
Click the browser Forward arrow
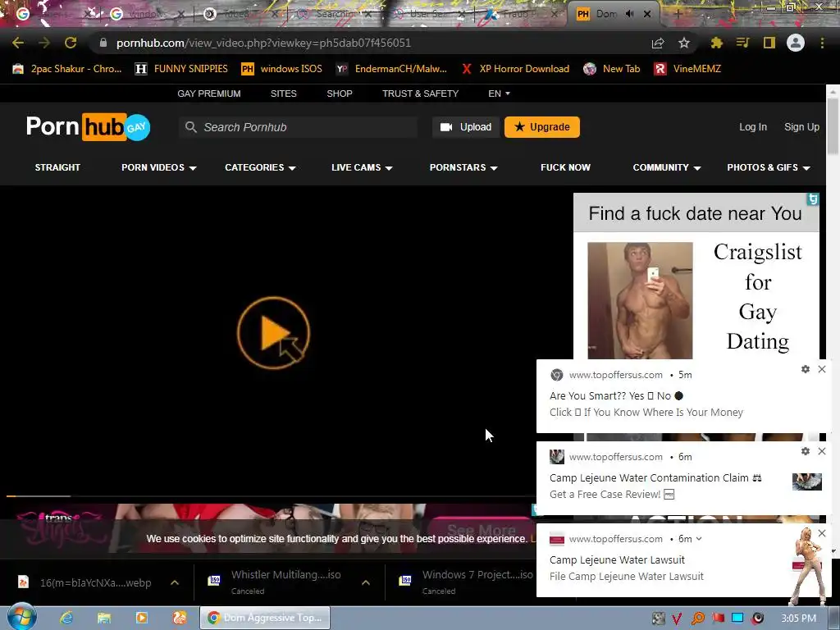point(44,43)
